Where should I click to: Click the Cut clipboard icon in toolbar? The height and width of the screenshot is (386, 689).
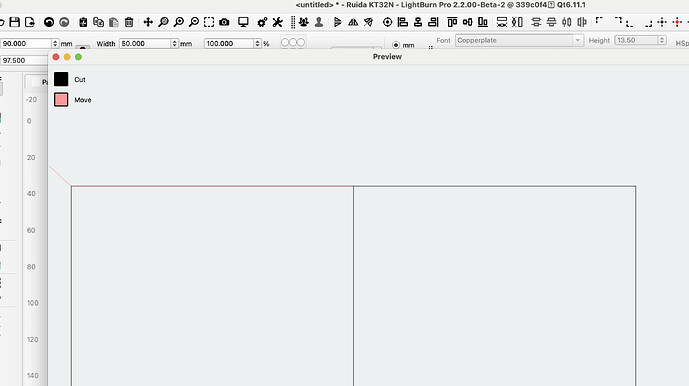tap(83, 22)
